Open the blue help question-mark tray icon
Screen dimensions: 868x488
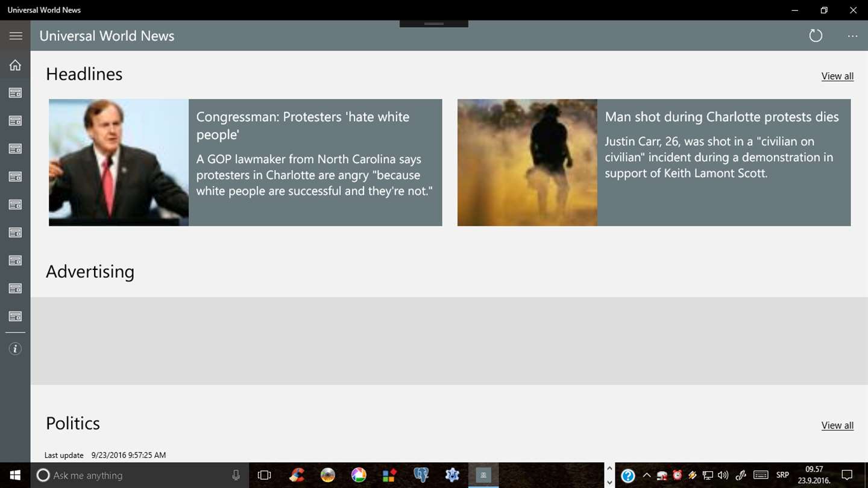[x=627, y=476]
